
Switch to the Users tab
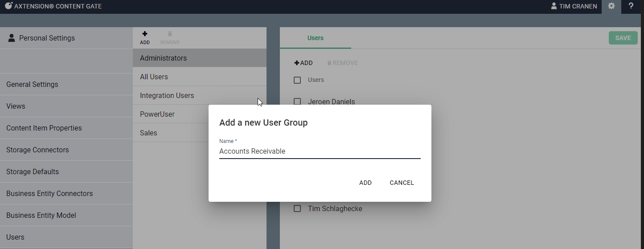coord(316,38)
